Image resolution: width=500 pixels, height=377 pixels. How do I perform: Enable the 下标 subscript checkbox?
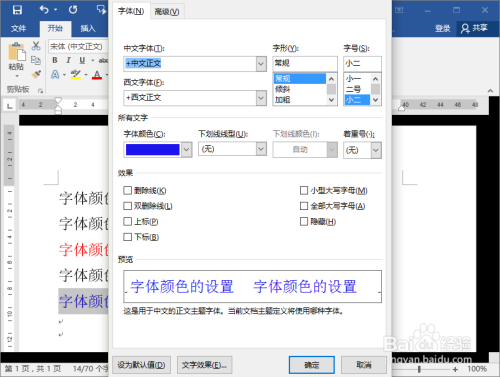(127, 237)
